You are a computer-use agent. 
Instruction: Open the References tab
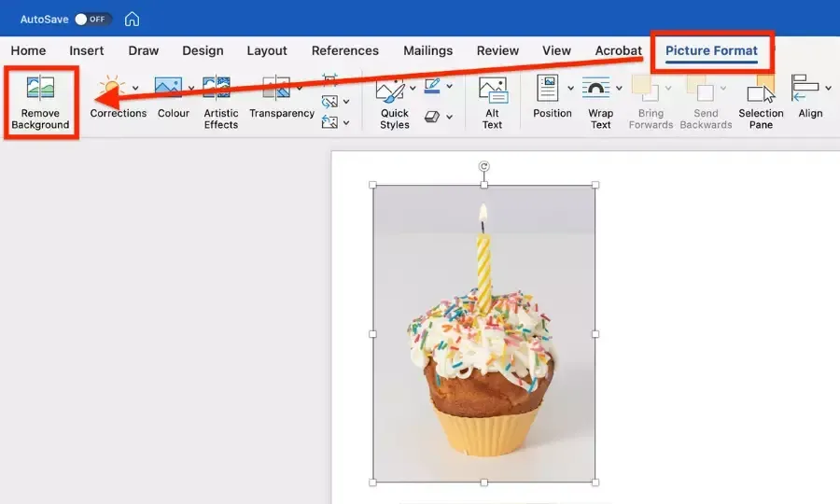coord(345,50)
